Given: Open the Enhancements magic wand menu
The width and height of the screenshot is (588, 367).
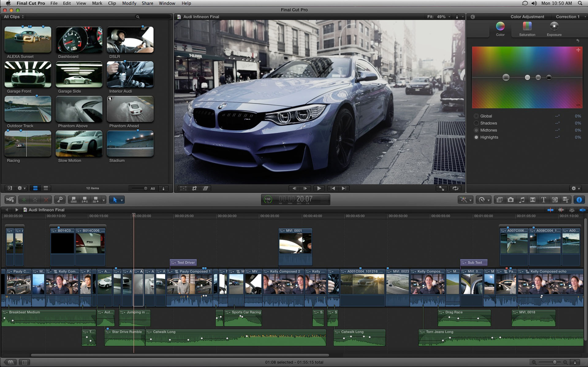Looking at the screenshot, I should [465, 200].
